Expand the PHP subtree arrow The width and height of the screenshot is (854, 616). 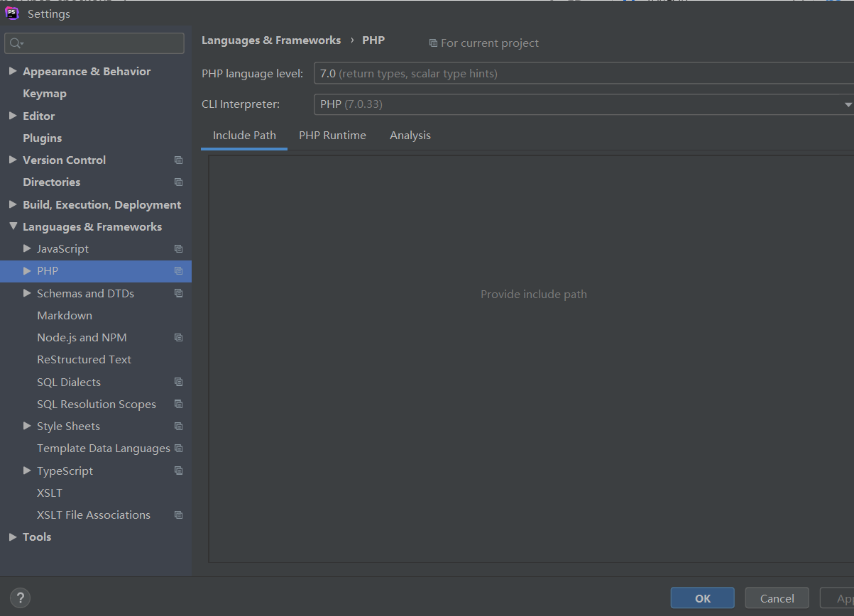click(27, 270)
